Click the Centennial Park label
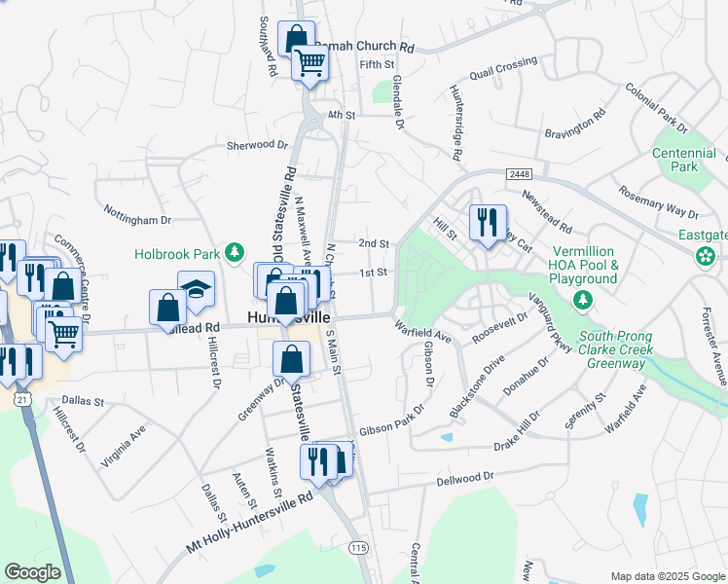728x584 pixels. (684, 160)
